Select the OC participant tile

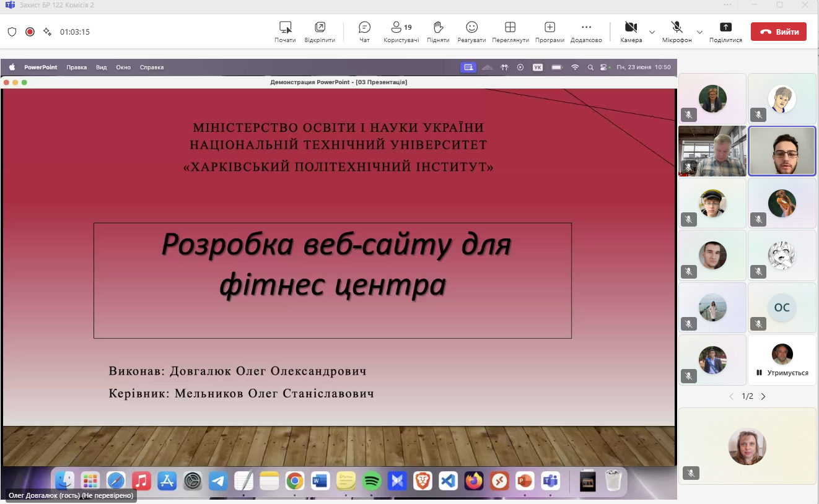click(x=782, y=308)
